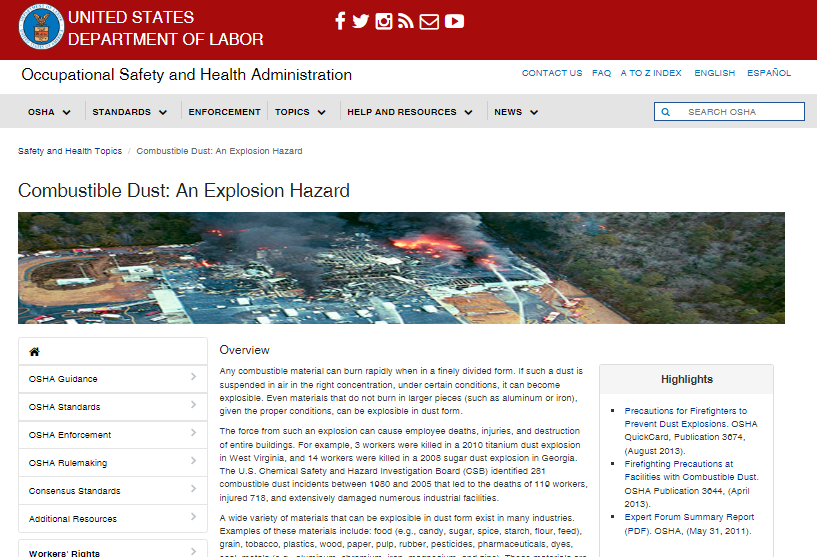Image resolution: width=817 pixels, height=557 pixels.
Task: Open the YouTube icon
Action: [x=454, y=21]
